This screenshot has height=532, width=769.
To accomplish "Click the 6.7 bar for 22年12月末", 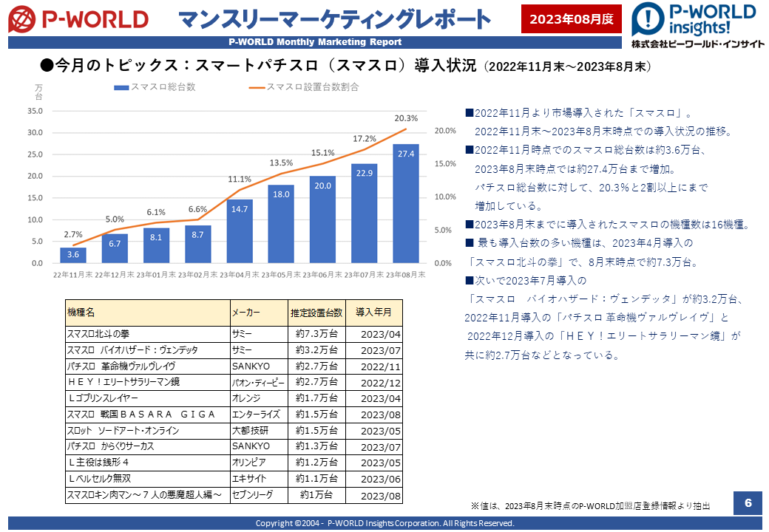I will coord(115,248).
